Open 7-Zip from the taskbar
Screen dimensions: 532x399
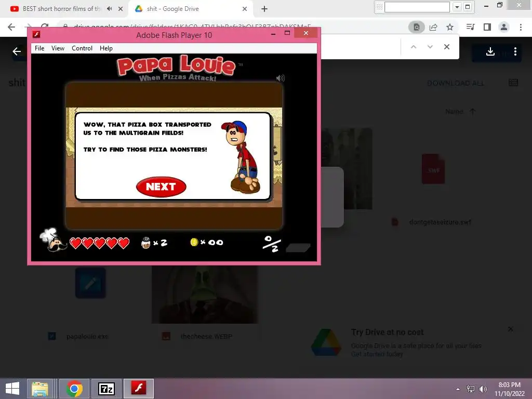click(107, 389)
